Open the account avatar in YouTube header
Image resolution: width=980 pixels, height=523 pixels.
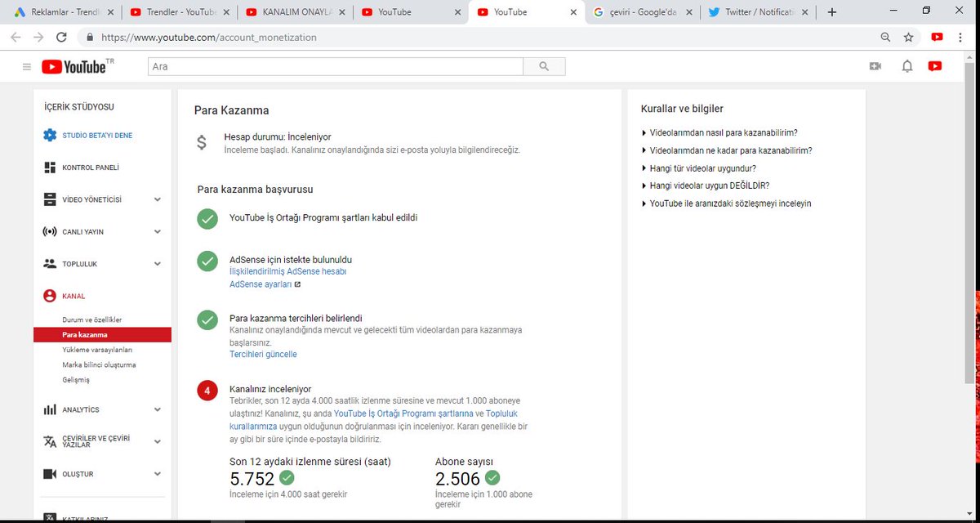(x=935, y=66)
